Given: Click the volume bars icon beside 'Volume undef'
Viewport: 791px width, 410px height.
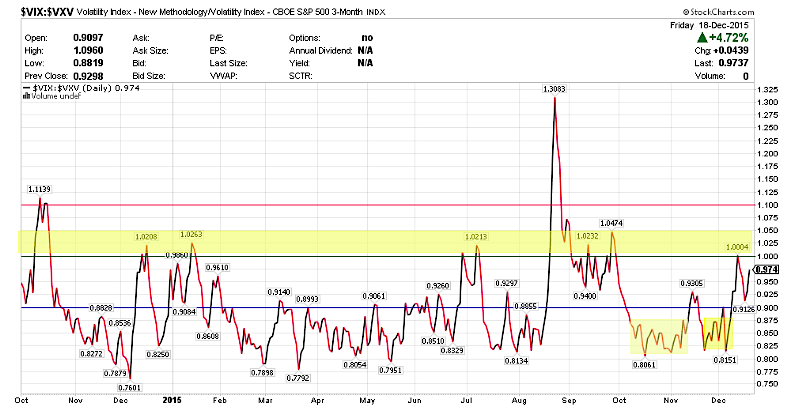Looking at the screenshot, I should click(26, 96).
